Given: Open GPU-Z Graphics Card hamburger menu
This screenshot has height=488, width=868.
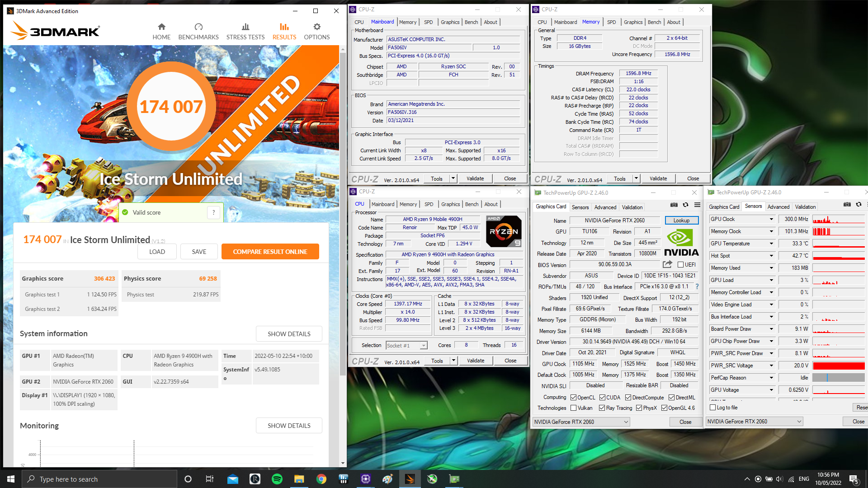Looking at the screenshot, I should coord(697,205).
